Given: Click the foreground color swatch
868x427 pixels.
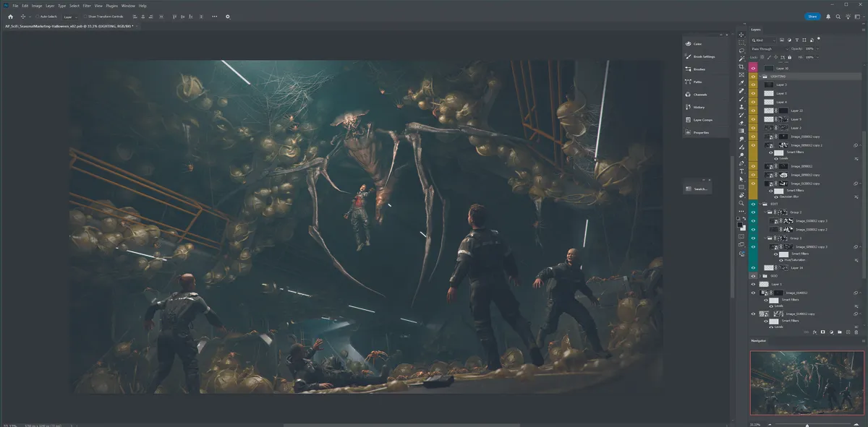Looking at the screenshot, I should click(740, 224).
